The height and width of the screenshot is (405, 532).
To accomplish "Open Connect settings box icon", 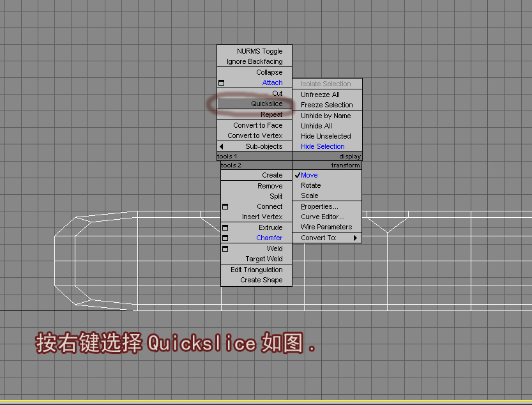I will pos(225,207).
